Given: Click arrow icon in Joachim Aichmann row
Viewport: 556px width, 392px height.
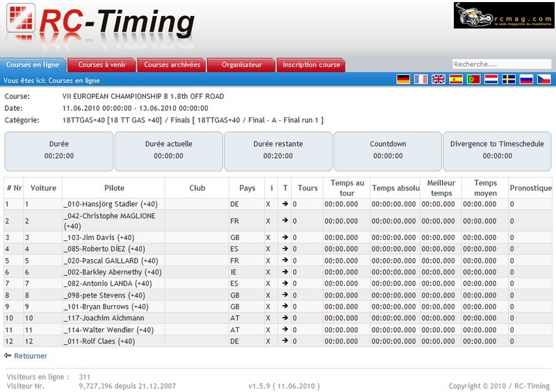Looking at the screenshot, I should pos(285,318).
